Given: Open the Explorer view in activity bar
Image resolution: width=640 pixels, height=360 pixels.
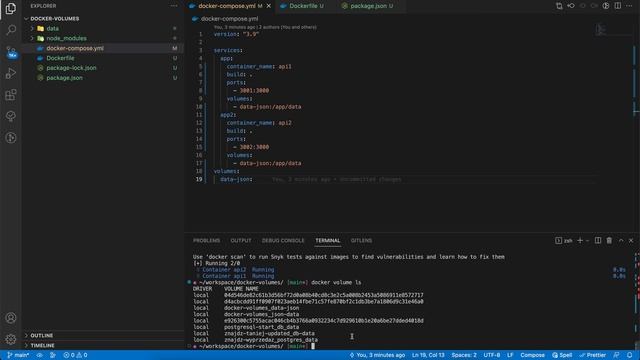Looking at the screenshot, I should coord(11,8).
